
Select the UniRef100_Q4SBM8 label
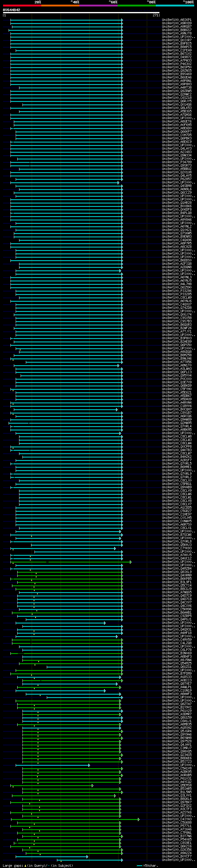(177, 186)
